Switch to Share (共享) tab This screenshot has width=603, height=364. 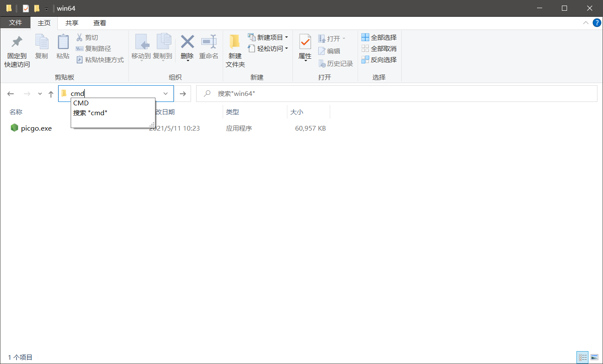pyautogui.click(x=72, y=23)
